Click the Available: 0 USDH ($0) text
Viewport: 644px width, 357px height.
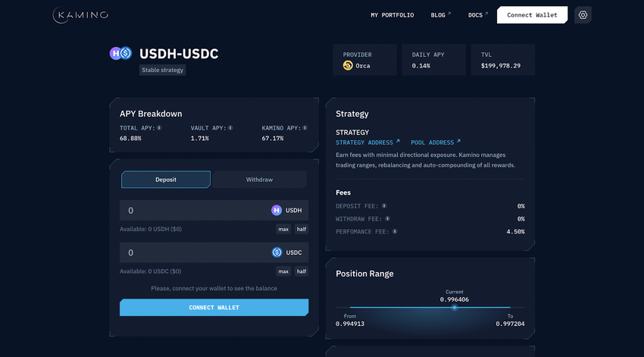[x=151, y=229]
